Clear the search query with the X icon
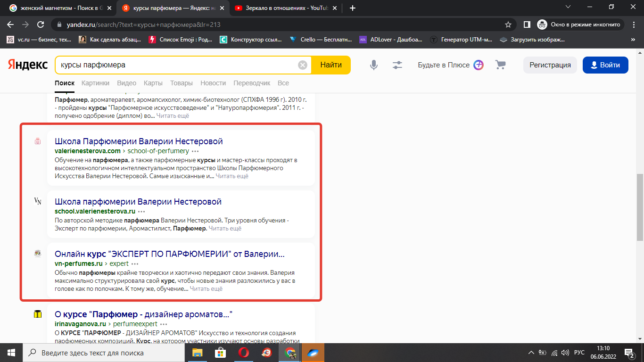The width and height of the screenshot is (644, 362). pyautogui.click(x=303, y=65)
